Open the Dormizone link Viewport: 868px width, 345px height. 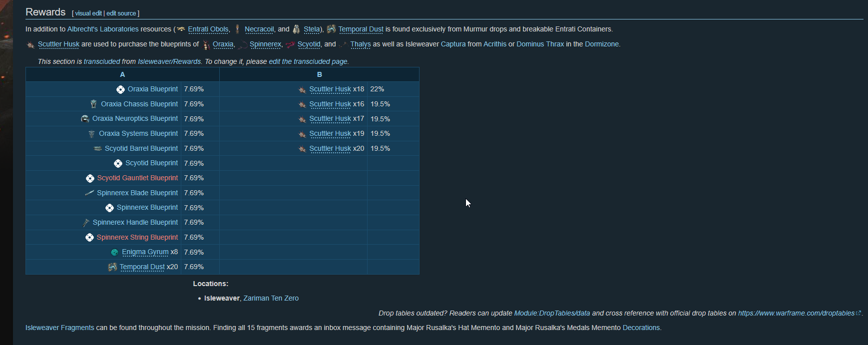click(602, 44)
